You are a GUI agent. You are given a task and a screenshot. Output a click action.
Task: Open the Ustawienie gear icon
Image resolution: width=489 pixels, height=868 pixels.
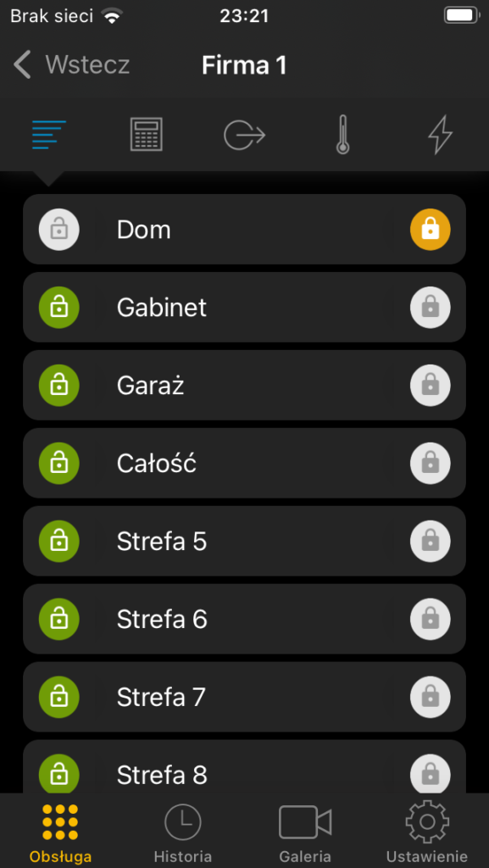click(427, 821)
